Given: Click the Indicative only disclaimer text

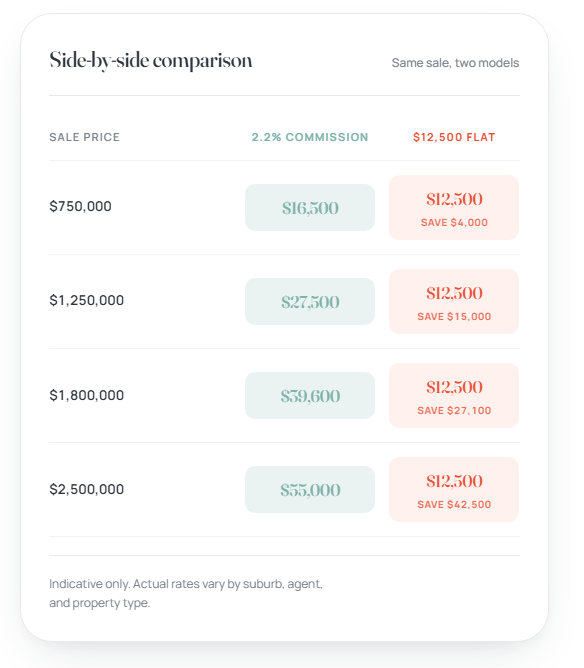Looking at the screenshot, I should click(186, 593).
